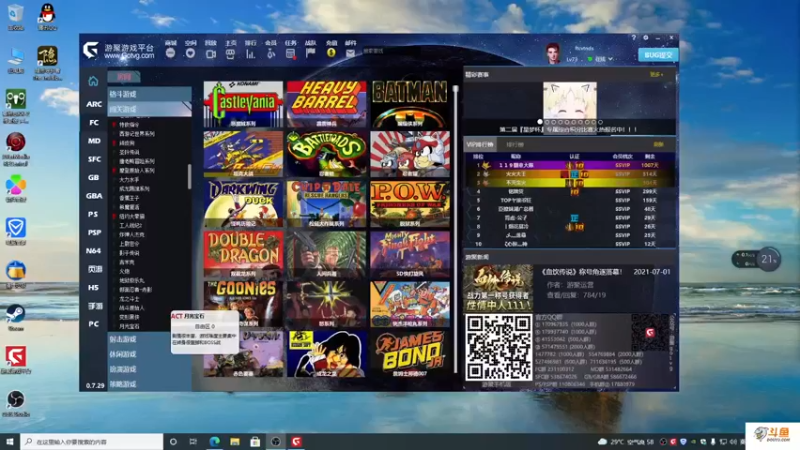
Task: Click the game list sidebar scrollbar
Action: point(190,177)
